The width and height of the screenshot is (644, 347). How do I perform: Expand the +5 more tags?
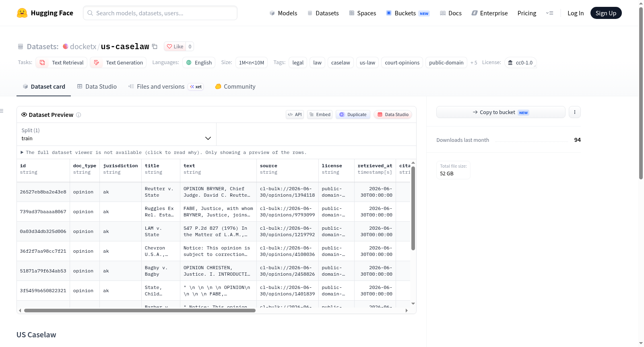[474, 62]
